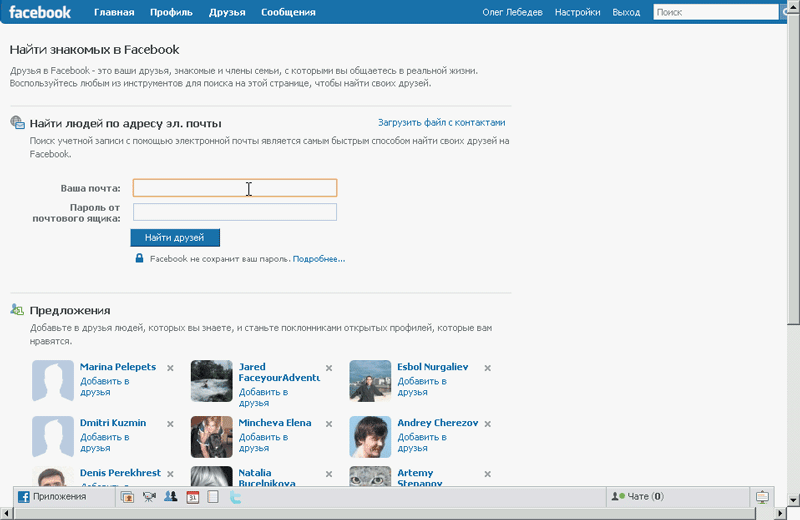Dismiss Artemy Stepanov suggestion

coord(488,474)
